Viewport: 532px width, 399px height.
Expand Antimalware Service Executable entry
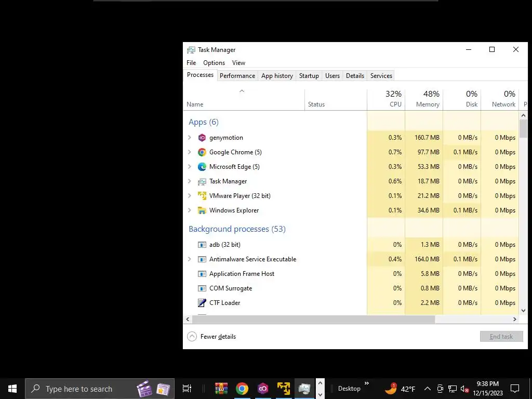[190, 259]
